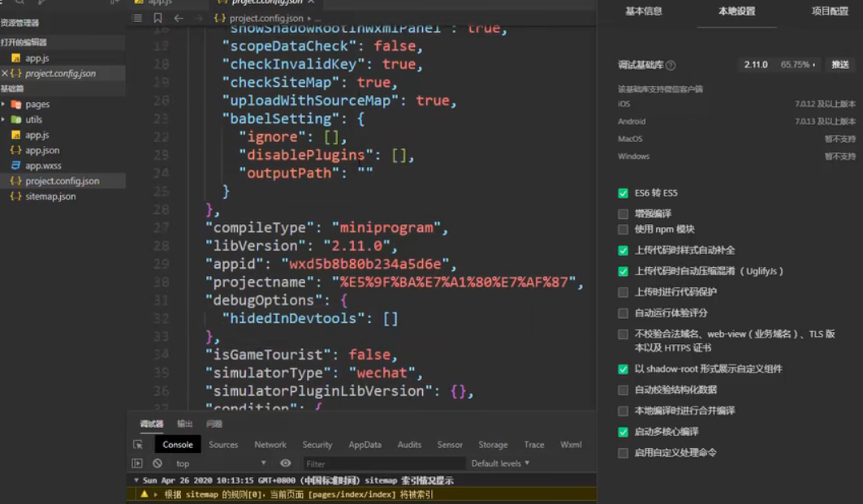This screenshot has height=504, width=863.
Task: Click the pages folder icon
Action: 16,104
